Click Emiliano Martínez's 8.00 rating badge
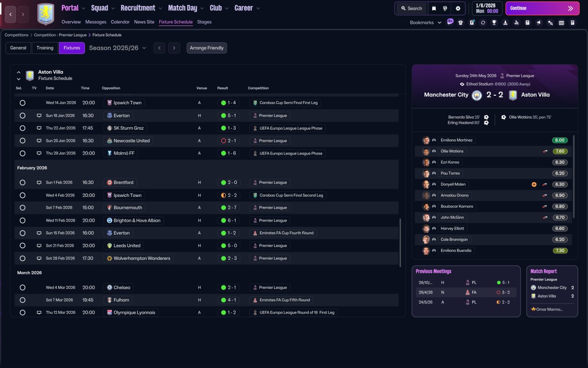The height and width of the screenshot is (368, 588). point(560,140)
